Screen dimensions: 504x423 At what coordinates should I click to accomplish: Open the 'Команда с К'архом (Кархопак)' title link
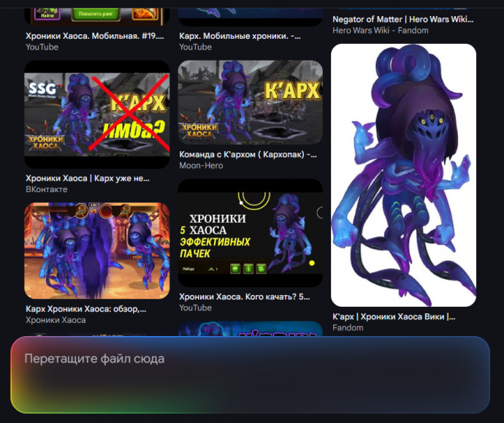[248, 154]
